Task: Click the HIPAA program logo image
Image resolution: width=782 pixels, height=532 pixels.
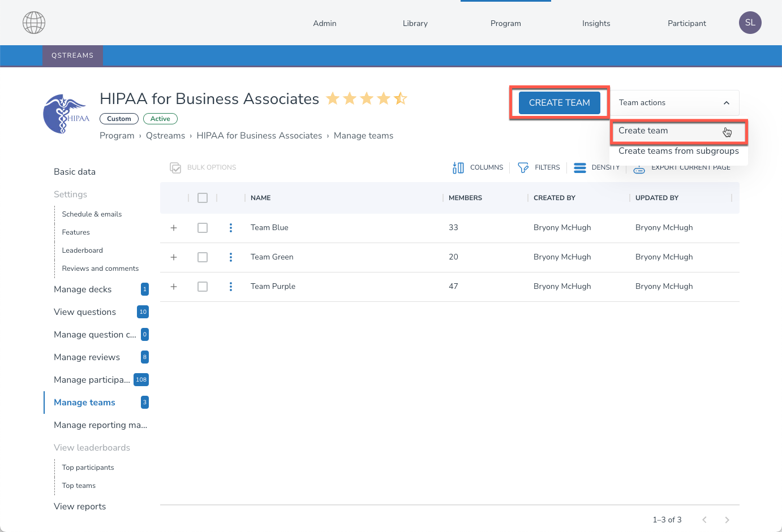Action: coord(66,114)
